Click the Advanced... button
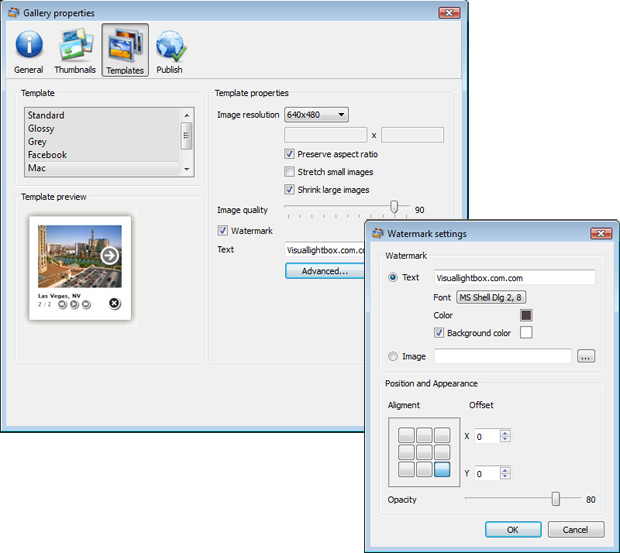This screenshot has width=620, height=553. click(324, 271)
